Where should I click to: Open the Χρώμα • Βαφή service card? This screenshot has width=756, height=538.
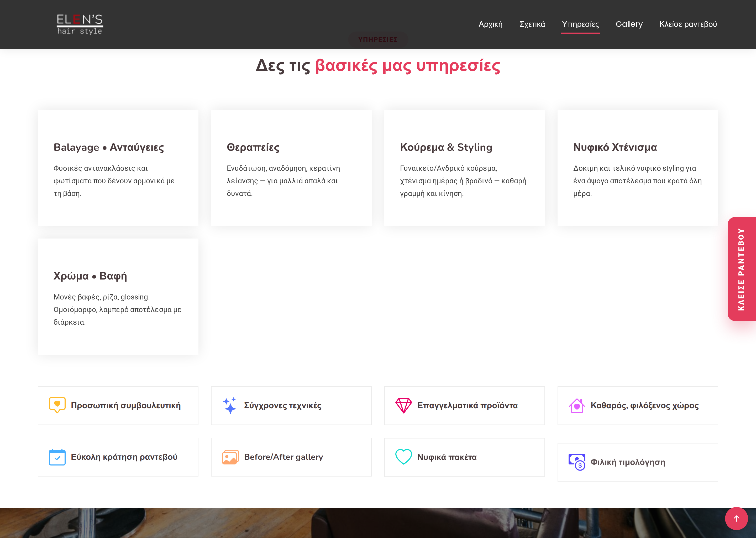tap(118, 297)
